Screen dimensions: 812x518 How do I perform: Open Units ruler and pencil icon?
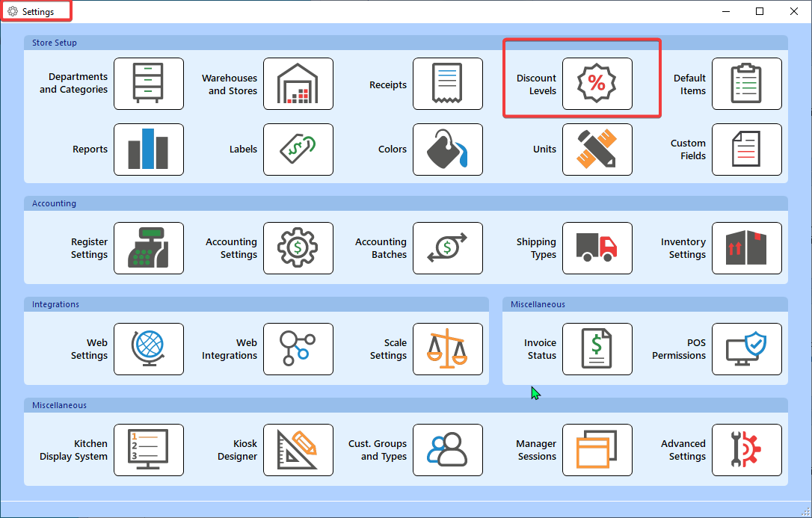pos(597,149)
